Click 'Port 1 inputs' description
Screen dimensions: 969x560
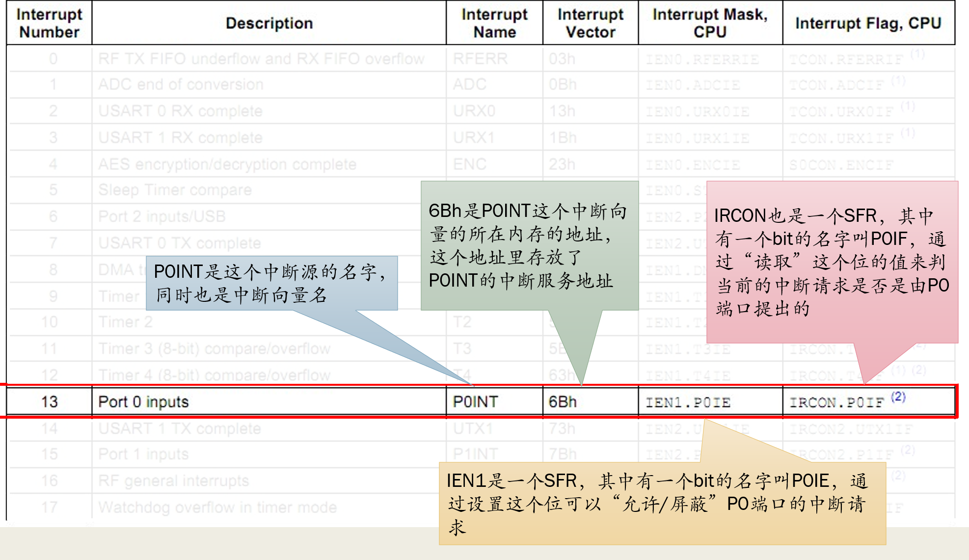(143, 454)
